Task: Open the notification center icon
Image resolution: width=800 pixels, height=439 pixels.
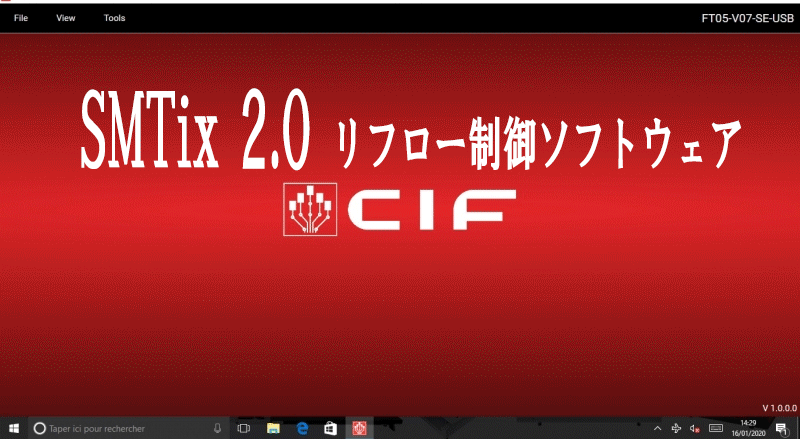Action: 781,428
